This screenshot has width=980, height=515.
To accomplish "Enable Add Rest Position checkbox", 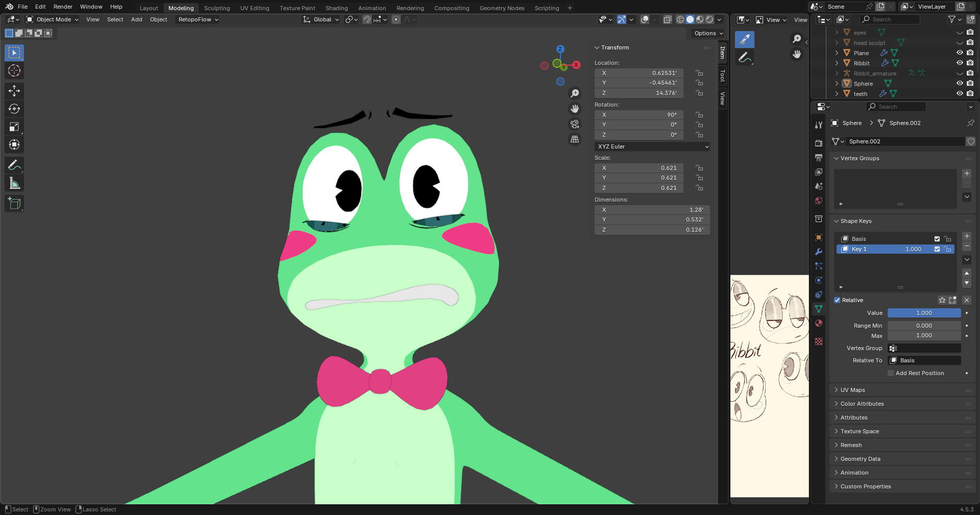I will [891, 373].
